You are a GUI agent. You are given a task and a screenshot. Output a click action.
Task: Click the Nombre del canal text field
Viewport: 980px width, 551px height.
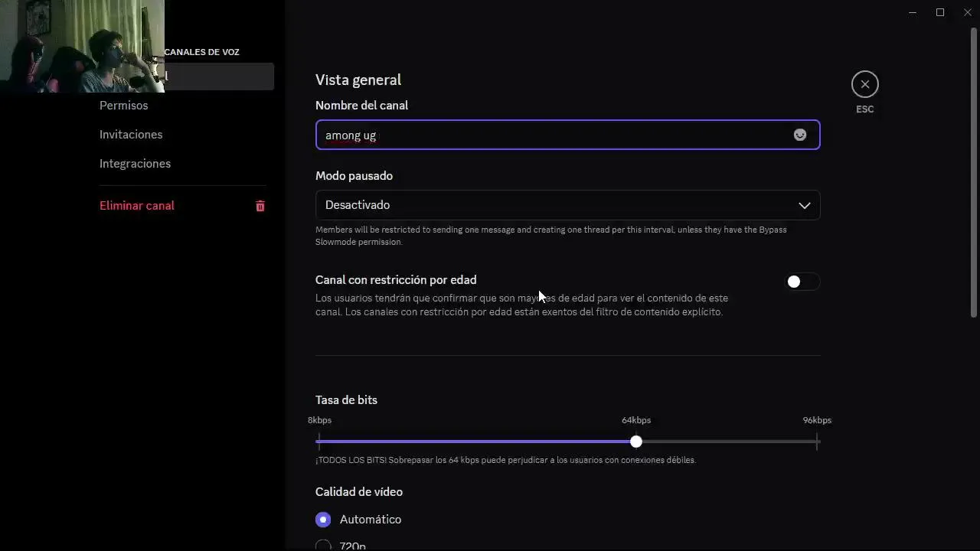point(551,135)
